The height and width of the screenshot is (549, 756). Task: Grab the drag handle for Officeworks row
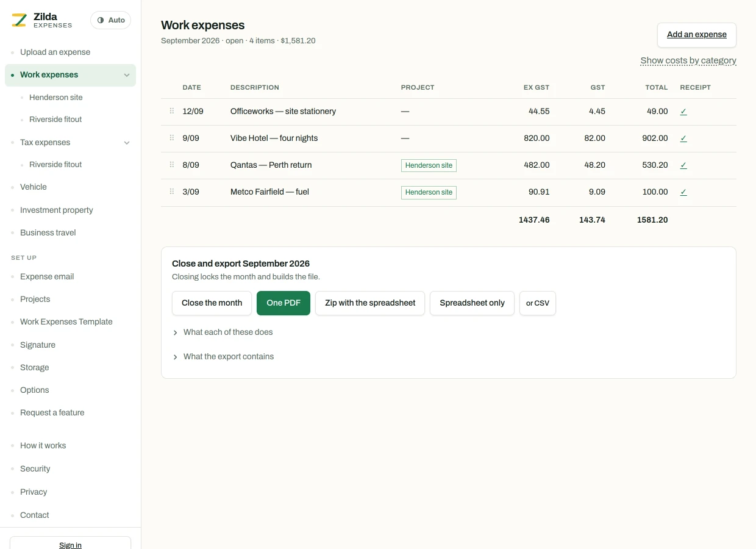(x=172, y=111)
